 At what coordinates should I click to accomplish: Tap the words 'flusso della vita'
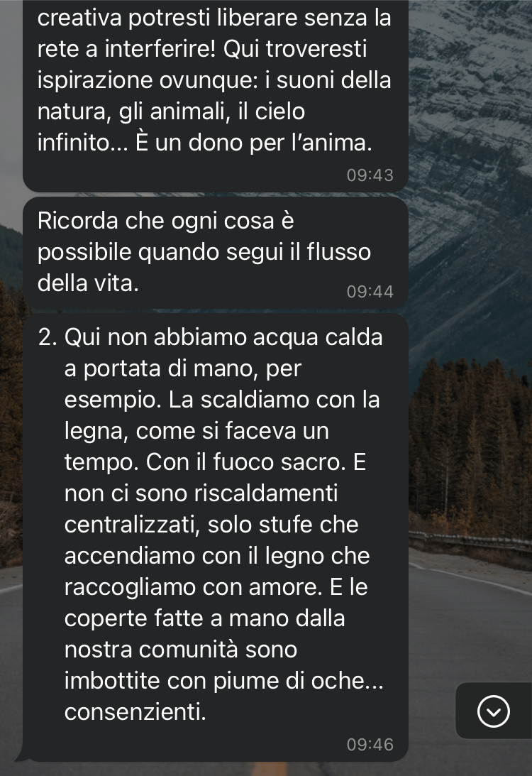click(x=204, y=268)
